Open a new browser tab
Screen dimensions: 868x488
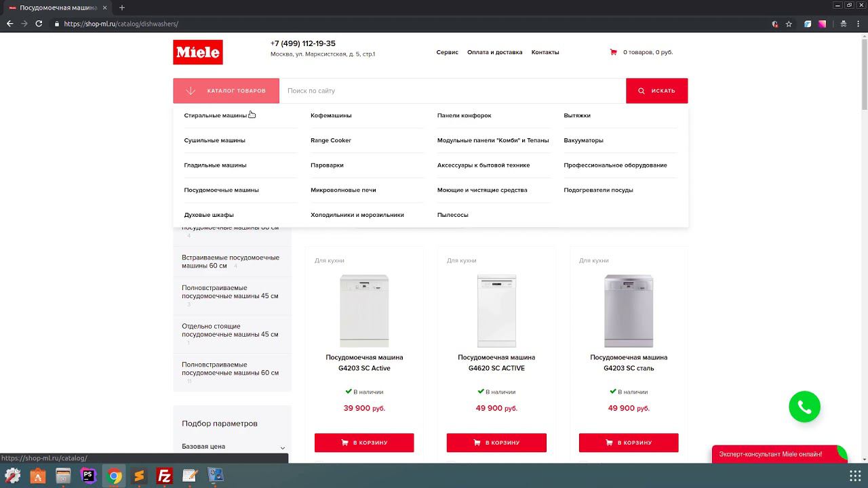(x=122, y=7)
